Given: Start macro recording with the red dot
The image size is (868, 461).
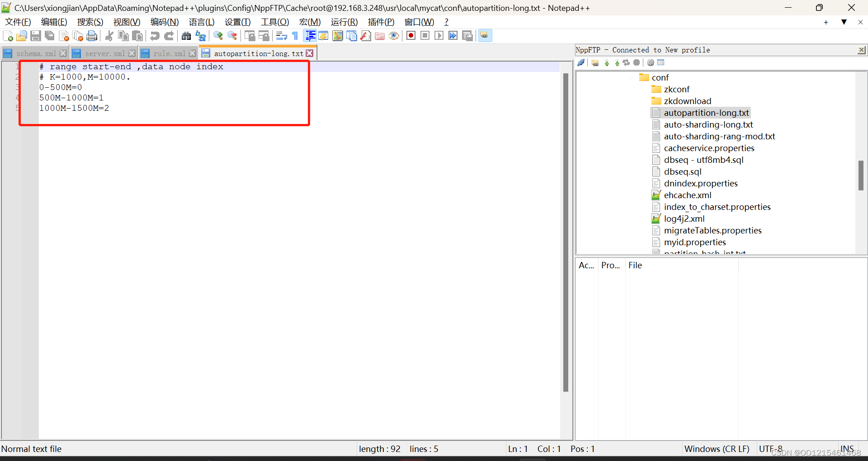Looking at the screenshot, I should (410, 36).
